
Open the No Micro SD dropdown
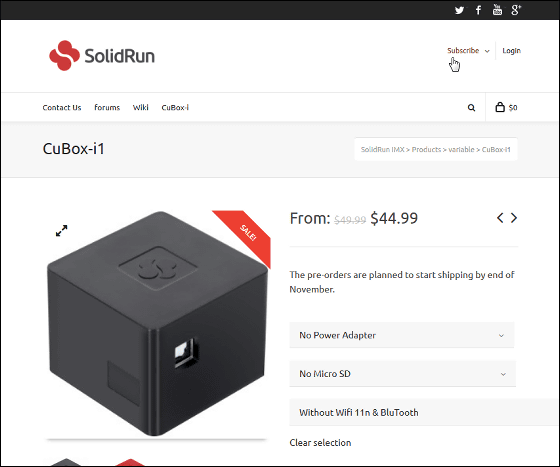[402, 374]
